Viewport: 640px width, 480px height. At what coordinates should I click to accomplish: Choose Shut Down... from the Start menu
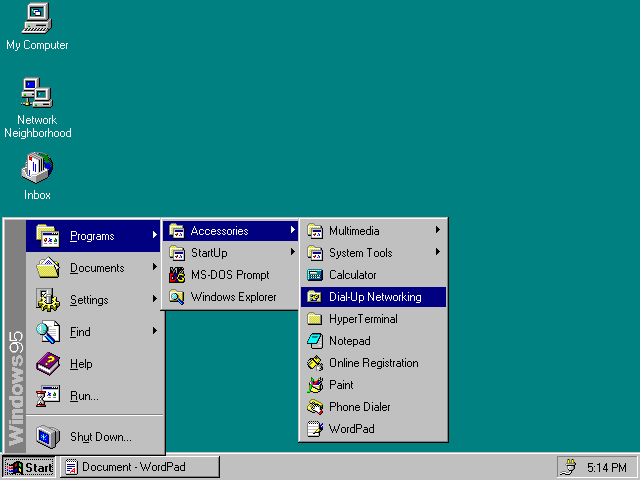94,437
